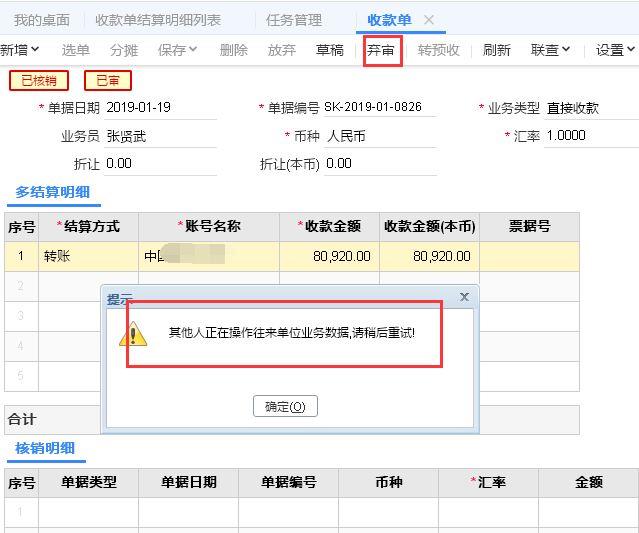Click 单据日期 column header in 核销明细
This screenshot has height=533, width=639.
pyautogui.click(x=189, y=483)
